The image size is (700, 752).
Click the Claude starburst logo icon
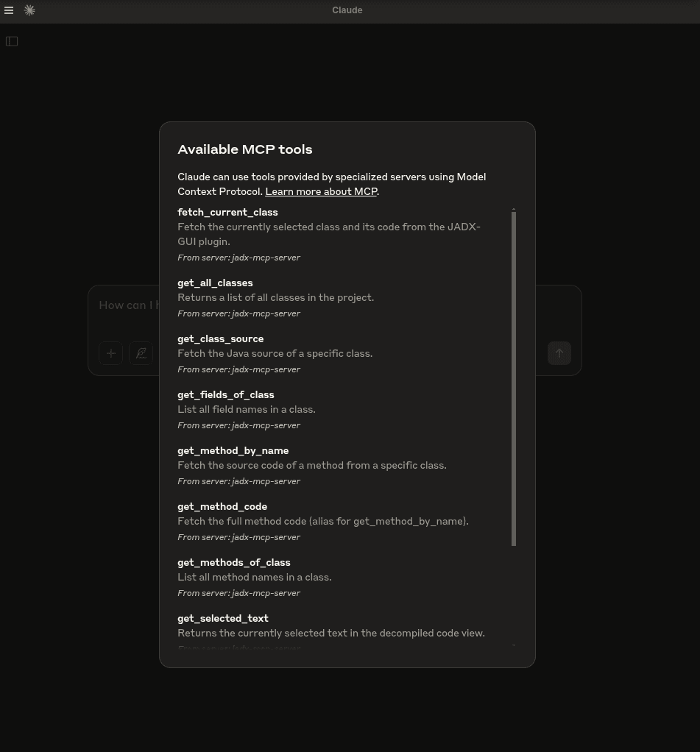tap(29, 10)
